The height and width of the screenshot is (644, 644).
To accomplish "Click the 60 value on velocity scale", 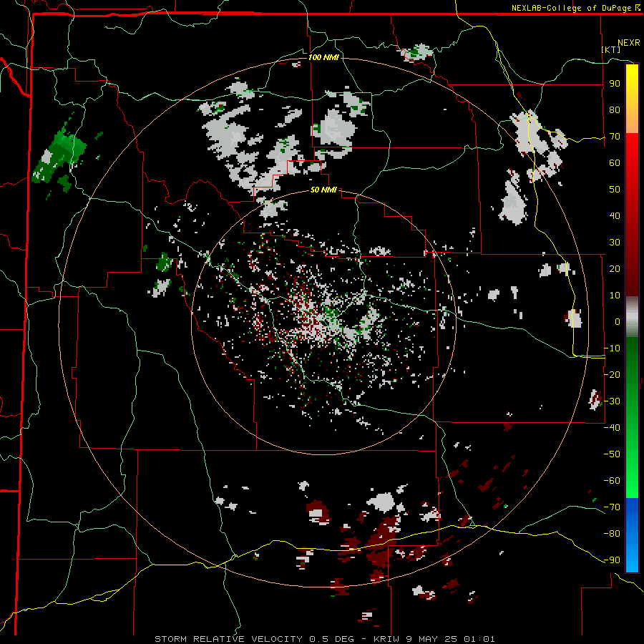I will pyautogui.click(x=615, y=162).
